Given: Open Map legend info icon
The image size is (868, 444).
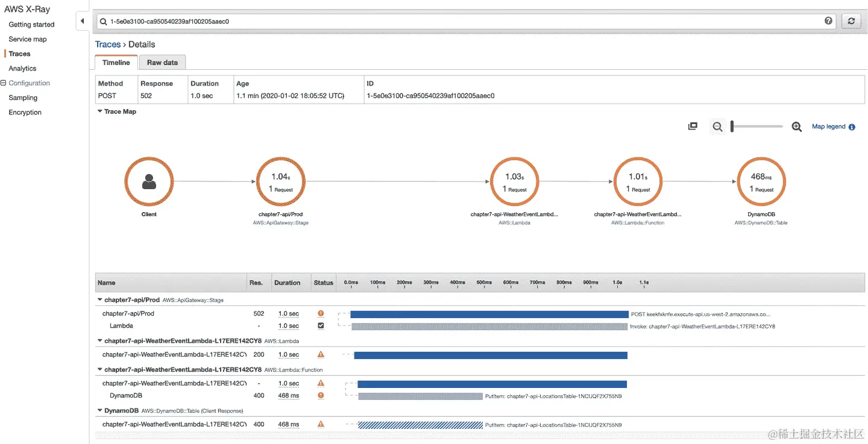Looking at the screenshot, I should point(852,127).
